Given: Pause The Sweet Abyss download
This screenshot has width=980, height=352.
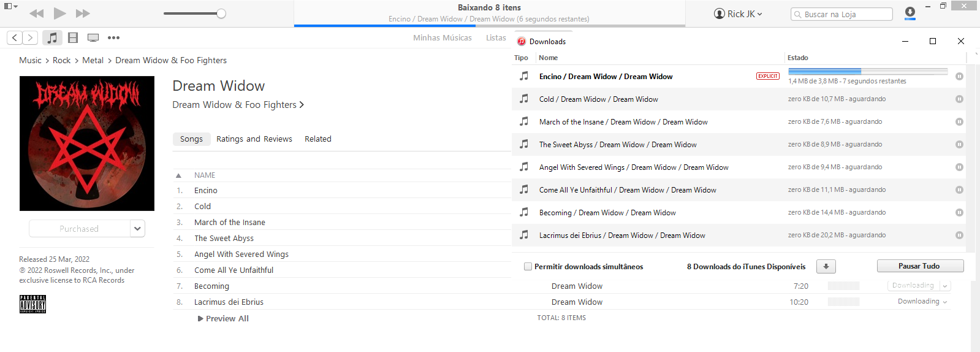Looking at the screenshot, I should pos(959,145).
